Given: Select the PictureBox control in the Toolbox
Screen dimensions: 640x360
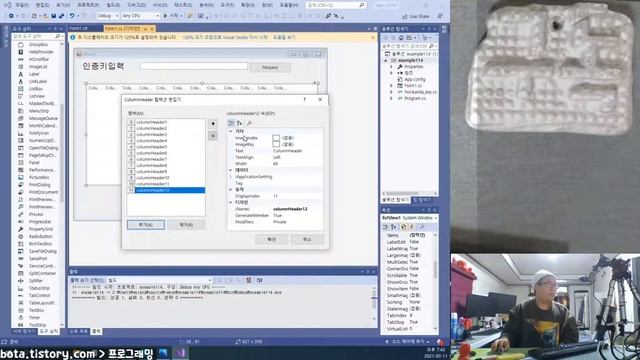Looking at the screenshot, I should coord(39,177).
